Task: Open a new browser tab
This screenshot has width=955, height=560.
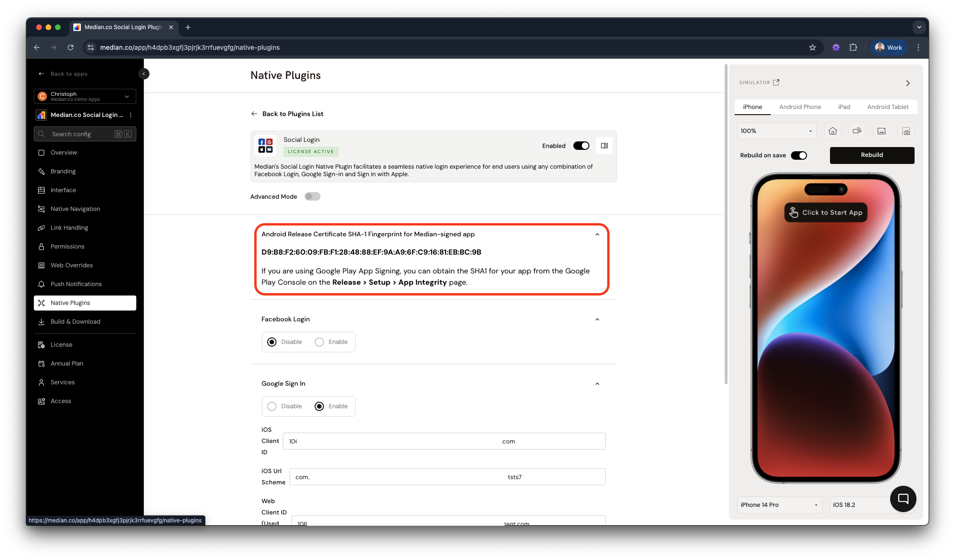Action: [x=188, y=27]
